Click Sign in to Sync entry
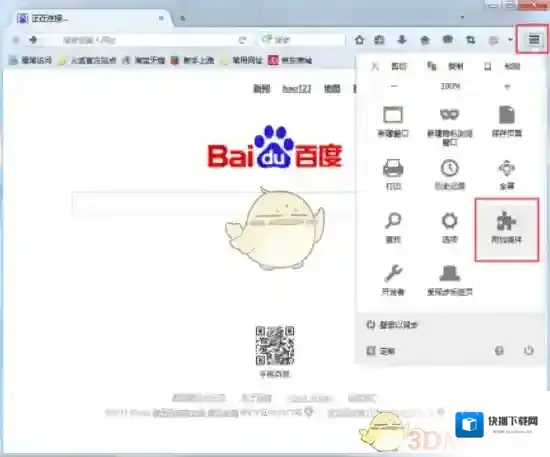The width and height of the screenshot is (550, 457). 392,325
